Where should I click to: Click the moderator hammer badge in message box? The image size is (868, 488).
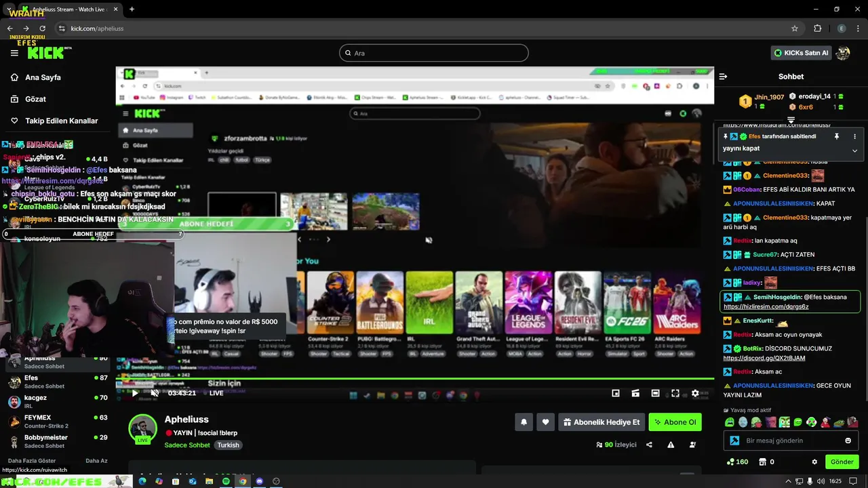[x=734, y=441]
